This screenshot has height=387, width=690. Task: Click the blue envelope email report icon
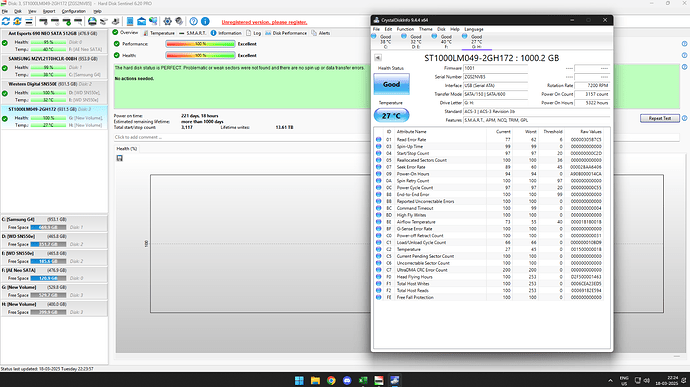(141, 21)
